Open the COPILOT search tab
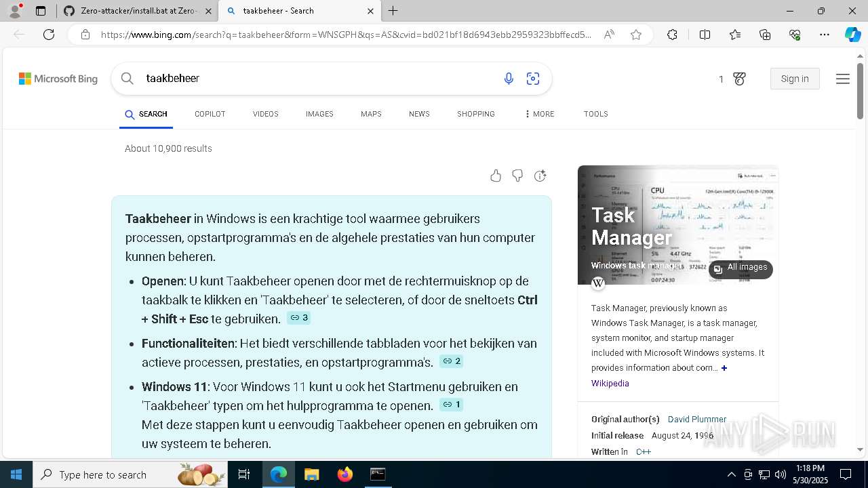The width and height of the screenshot is (868, 488). pyautogui.click(x=210, y=114)
